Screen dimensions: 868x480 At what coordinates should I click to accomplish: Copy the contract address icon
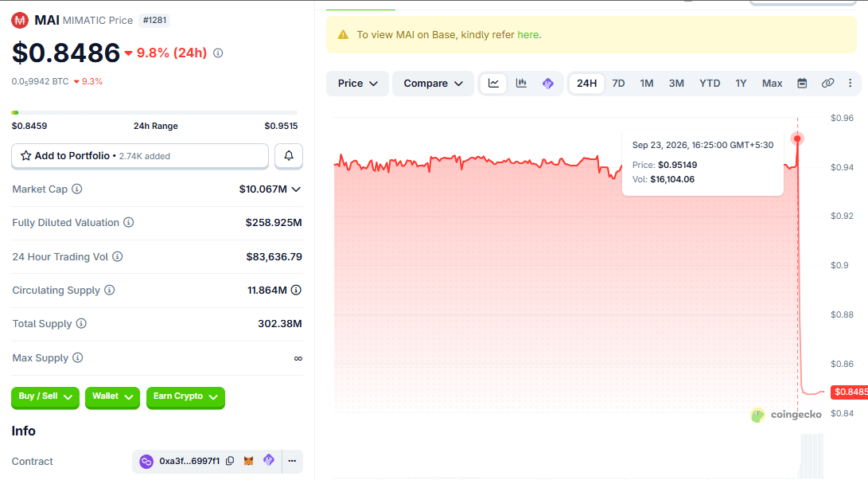(230, 461)
